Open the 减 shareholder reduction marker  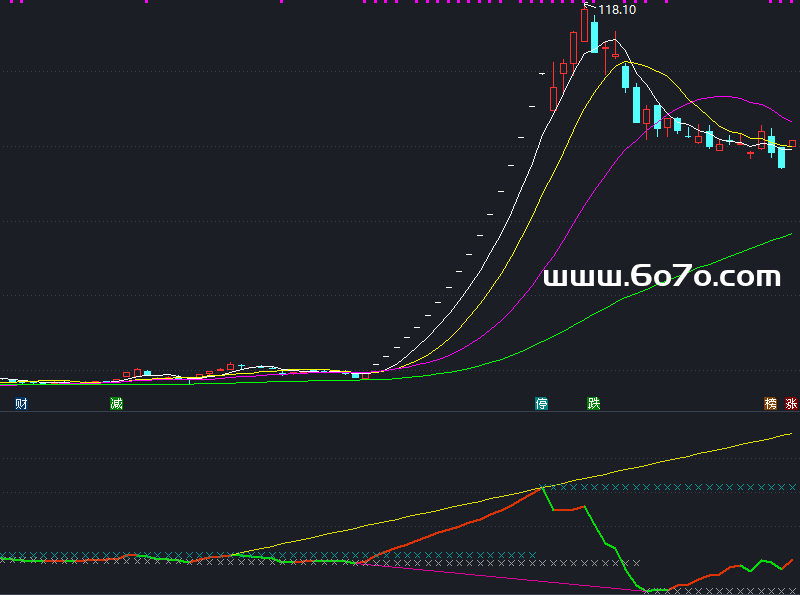point(116,404)
